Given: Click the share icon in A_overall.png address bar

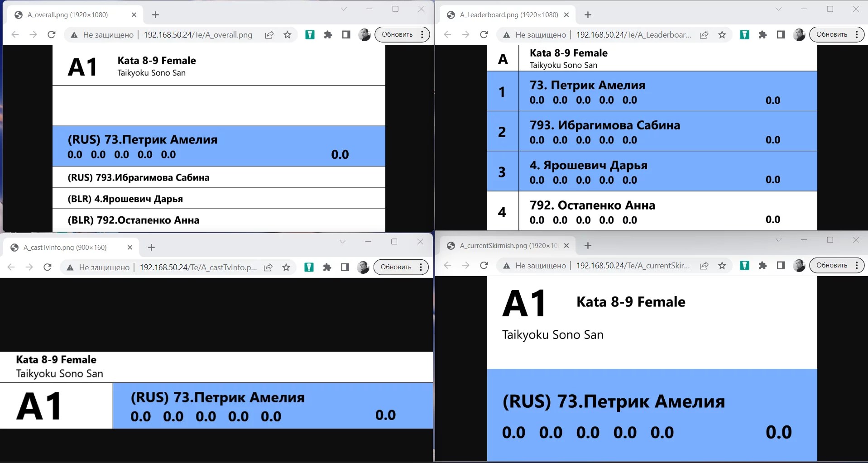Looking at the screenshot, I should point(269,35).
